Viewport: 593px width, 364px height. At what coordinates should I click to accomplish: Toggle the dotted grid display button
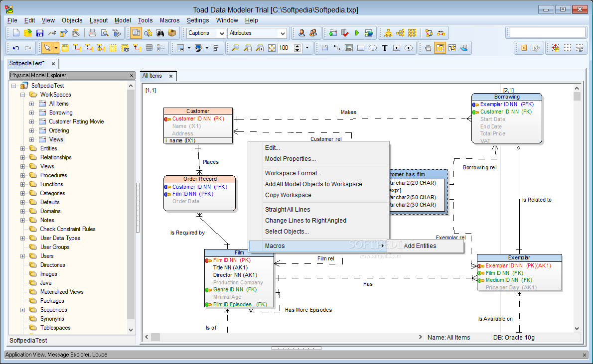(567, 48)
